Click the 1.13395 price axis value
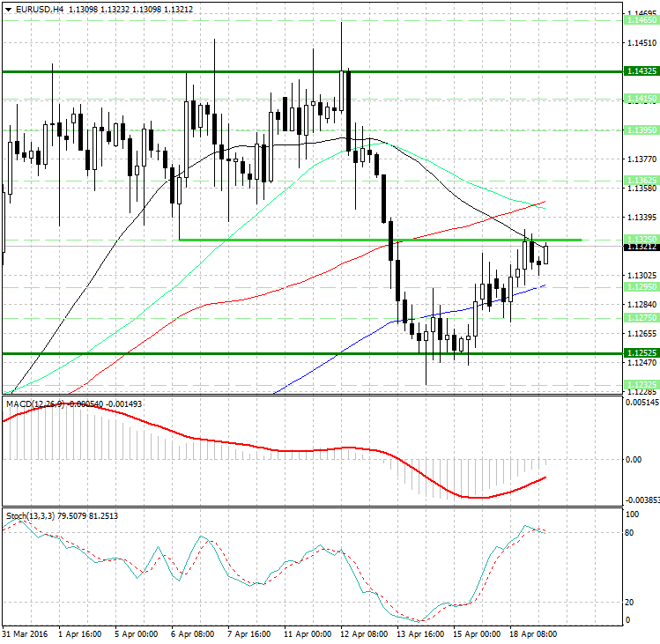 click(641, 218)
